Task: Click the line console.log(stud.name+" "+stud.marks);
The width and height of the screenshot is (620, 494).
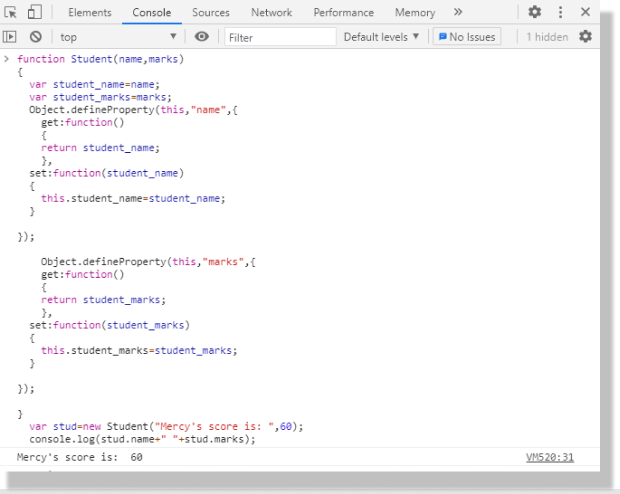Action: pos(142,439)
